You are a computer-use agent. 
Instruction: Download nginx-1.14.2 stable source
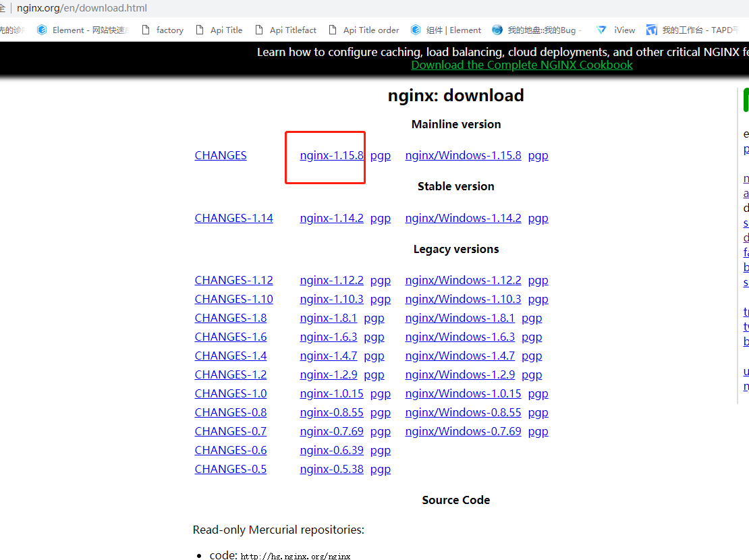click(x=331, y=218)
